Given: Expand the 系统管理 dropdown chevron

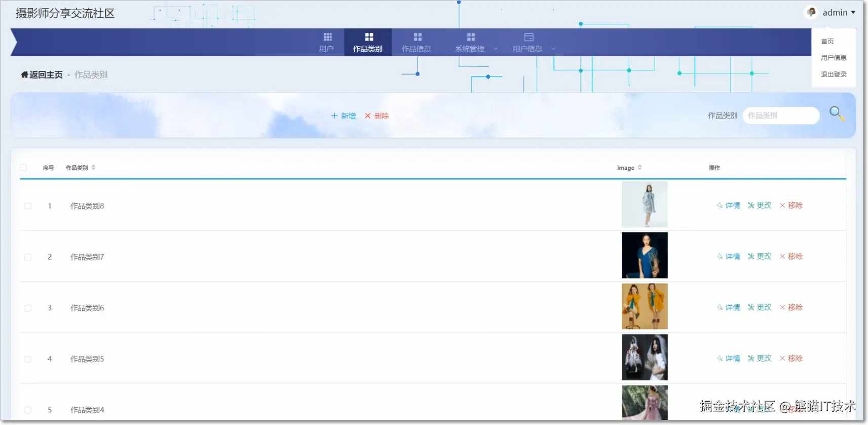Looking at the screenshot, I should [496, 49].
